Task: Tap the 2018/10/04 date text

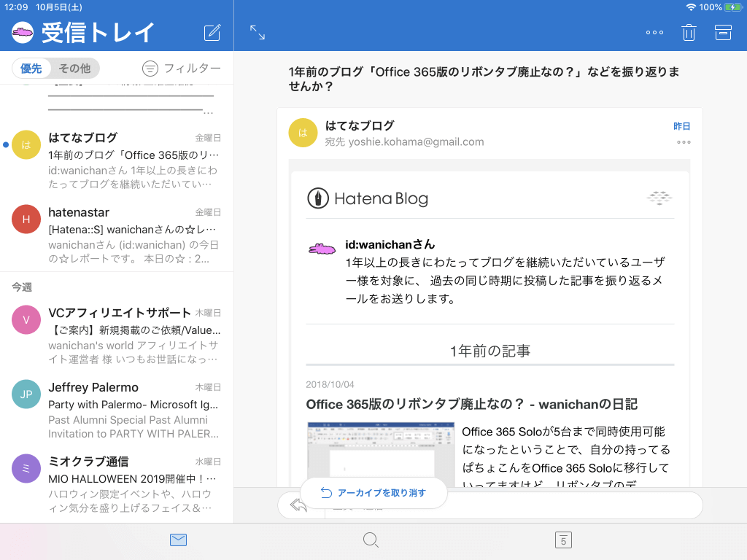Action: [x=330, y=384]
